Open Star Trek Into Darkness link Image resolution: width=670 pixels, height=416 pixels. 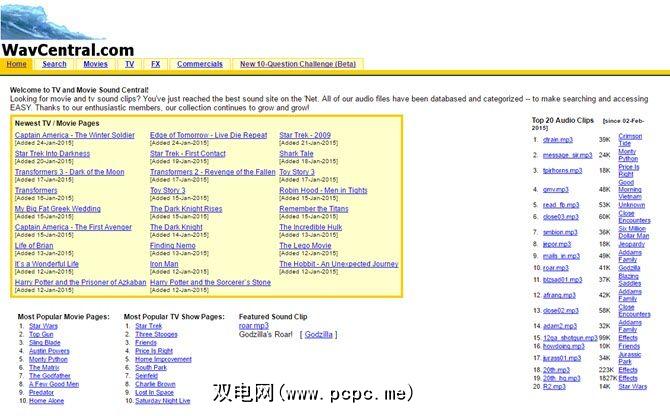52,153
